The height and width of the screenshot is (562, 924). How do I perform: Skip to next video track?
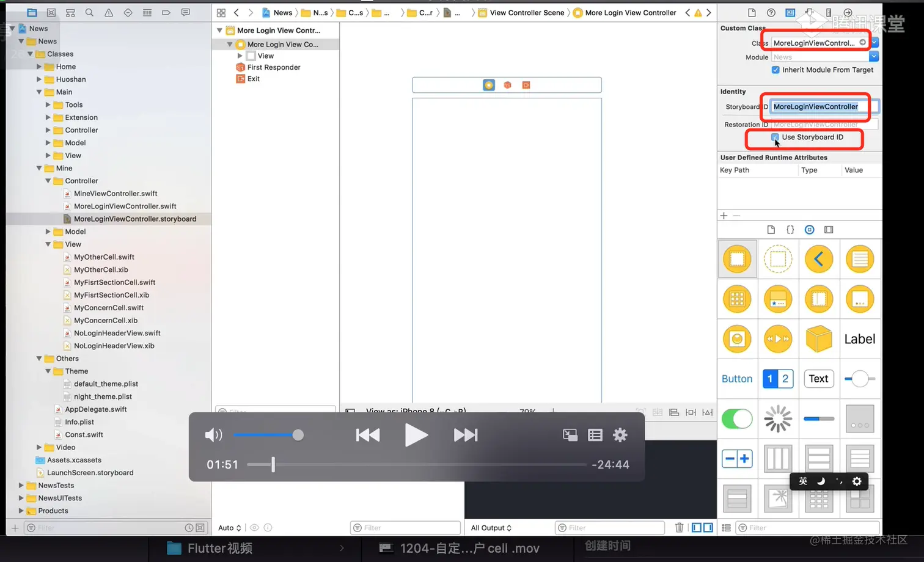coord(466,435)
